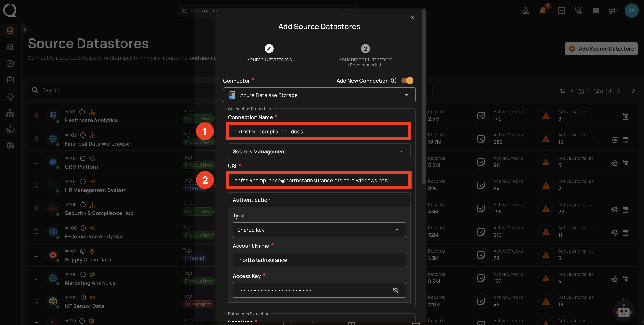Open the chatbot assistant bubble

click(624, 311)
